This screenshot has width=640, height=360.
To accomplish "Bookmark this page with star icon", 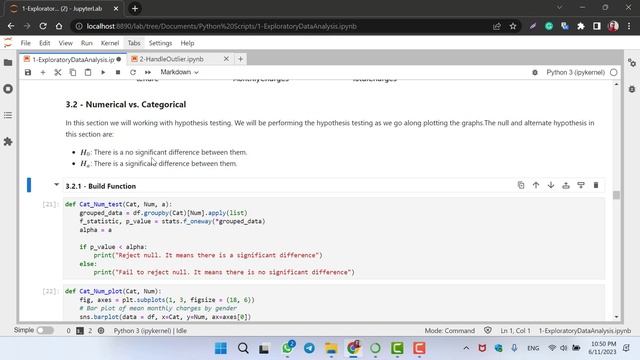I will coord(513,26).
